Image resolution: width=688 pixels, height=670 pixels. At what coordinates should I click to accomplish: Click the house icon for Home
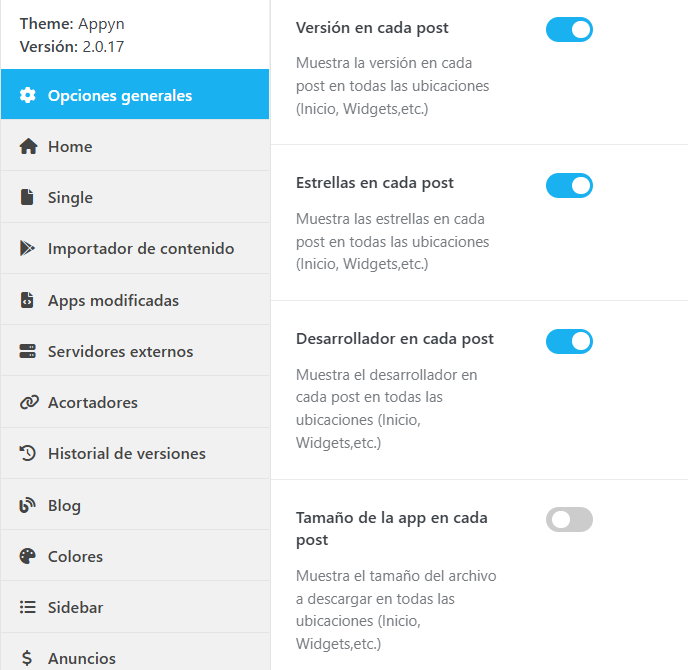[28, 147]
